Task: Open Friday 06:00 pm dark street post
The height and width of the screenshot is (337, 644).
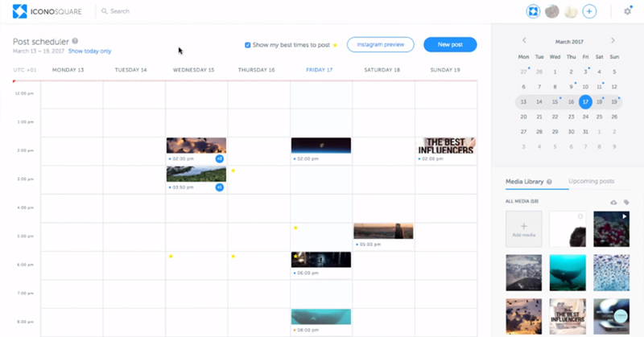Action: pos(321,260)
